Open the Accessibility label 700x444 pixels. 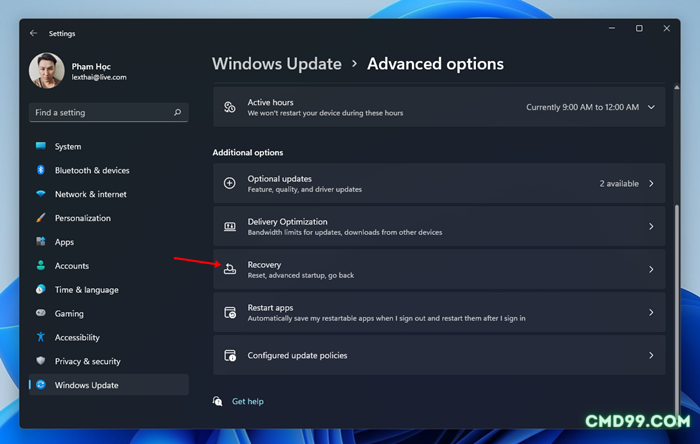(x=77, y=337)
